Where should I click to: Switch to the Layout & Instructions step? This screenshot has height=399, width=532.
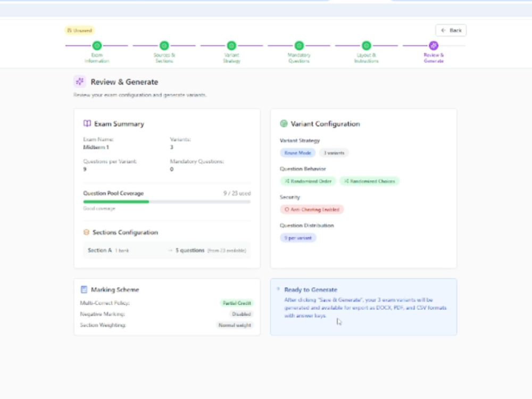[x=366, y=45]
